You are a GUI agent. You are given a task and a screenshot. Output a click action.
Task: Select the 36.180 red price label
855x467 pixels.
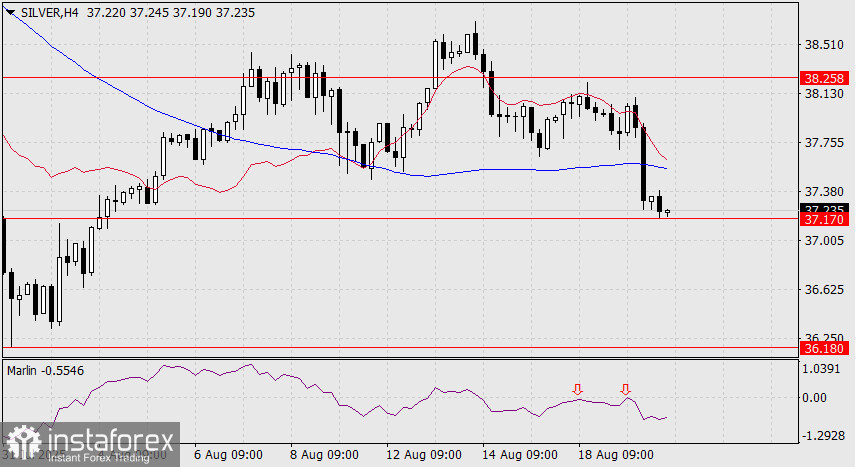click(824, 348)
